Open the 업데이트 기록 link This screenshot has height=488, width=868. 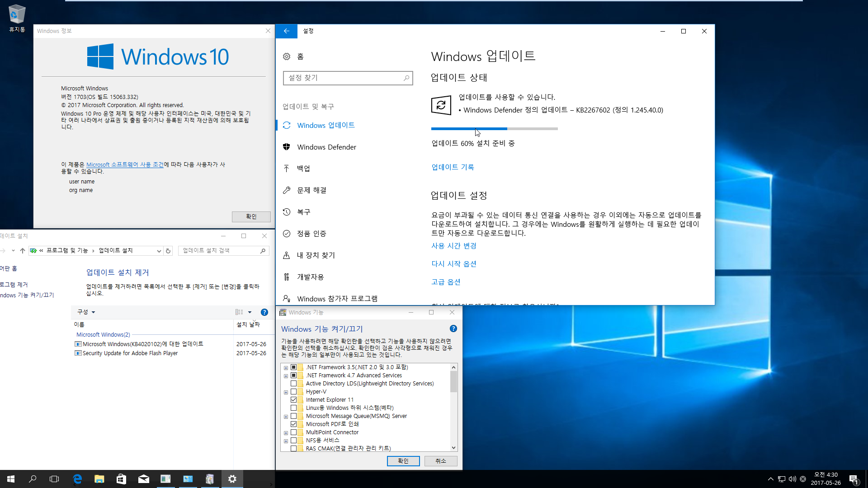[x=453, y=167]
